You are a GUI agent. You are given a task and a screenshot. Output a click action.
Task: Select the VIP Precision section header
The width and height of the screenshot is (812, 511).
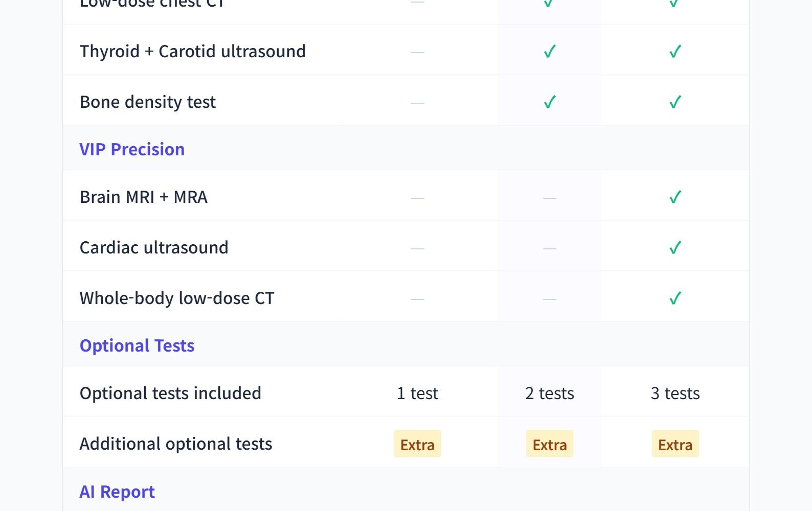click(x=132, y=149)
